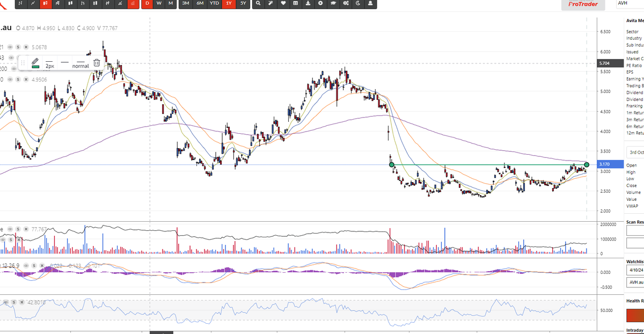644x334 pixels.
Task: Toggle visibility of the 4.9506 indicator
Action: pyautogui.click(x=10, y=79)
